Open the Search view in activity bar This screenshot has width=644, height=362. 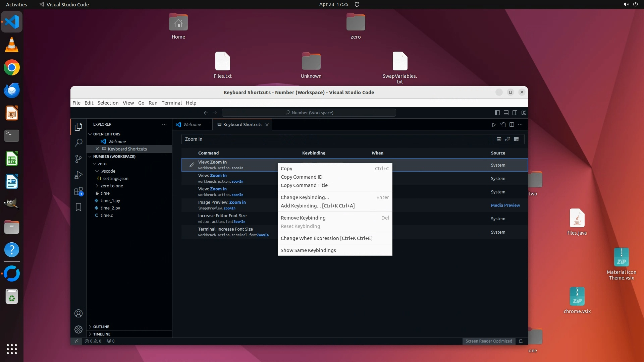[x=78, y=142]
